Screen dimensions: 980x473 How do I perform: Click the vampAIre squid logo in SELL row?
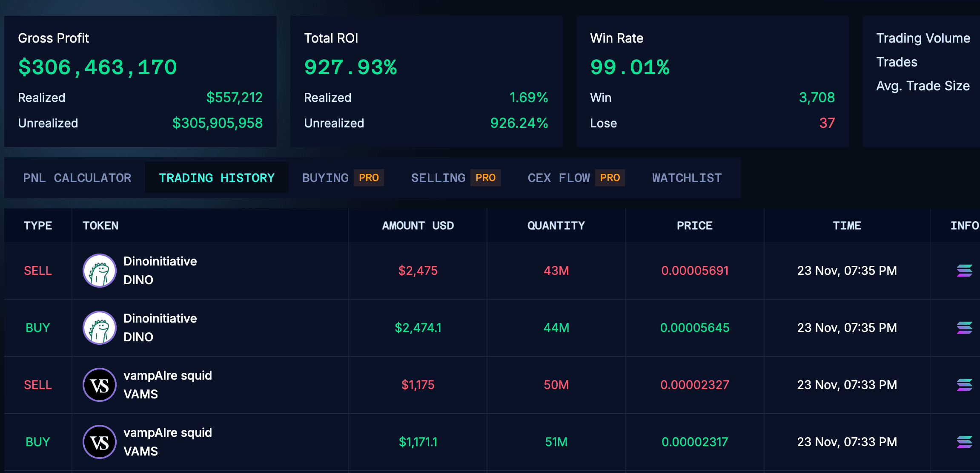100,385
